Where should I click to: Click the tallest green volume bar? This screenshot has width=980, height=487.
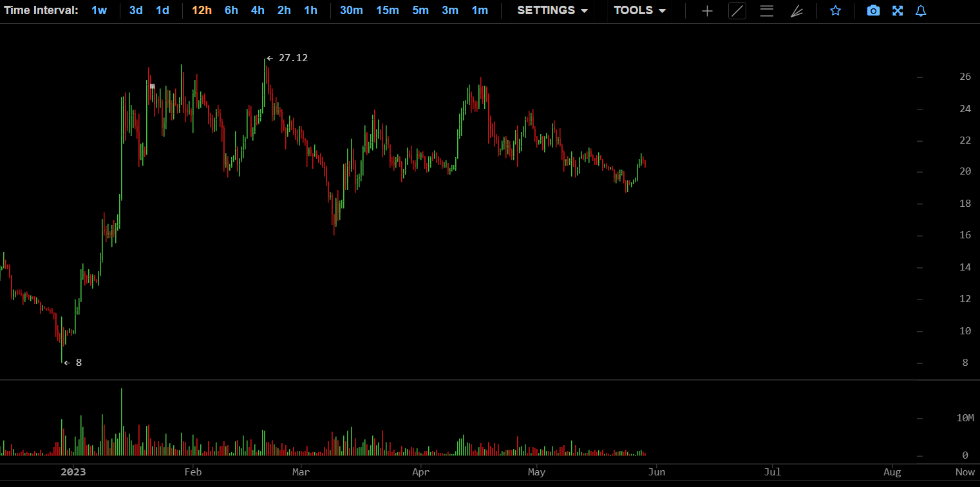[122, 422]
